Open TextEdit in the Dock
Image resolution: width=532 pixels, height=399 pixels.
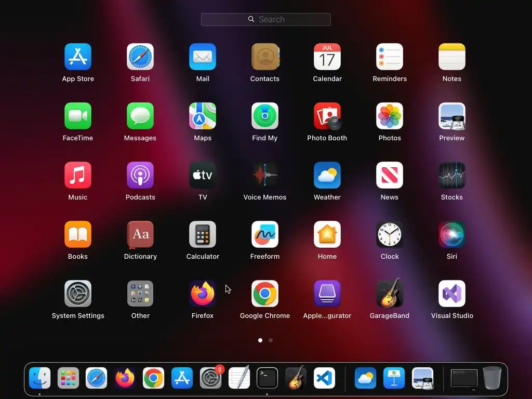click(239, 377)
